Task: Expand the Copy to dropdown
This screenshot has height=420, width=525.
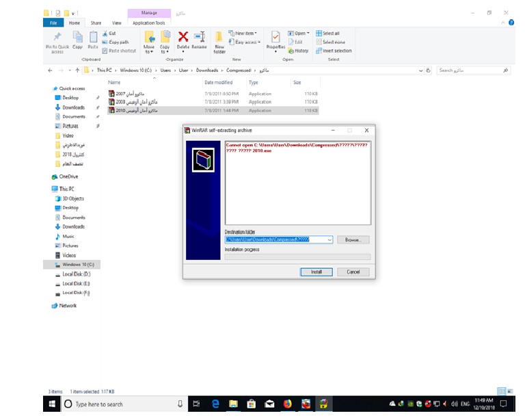Action: (x=165, y=51)
